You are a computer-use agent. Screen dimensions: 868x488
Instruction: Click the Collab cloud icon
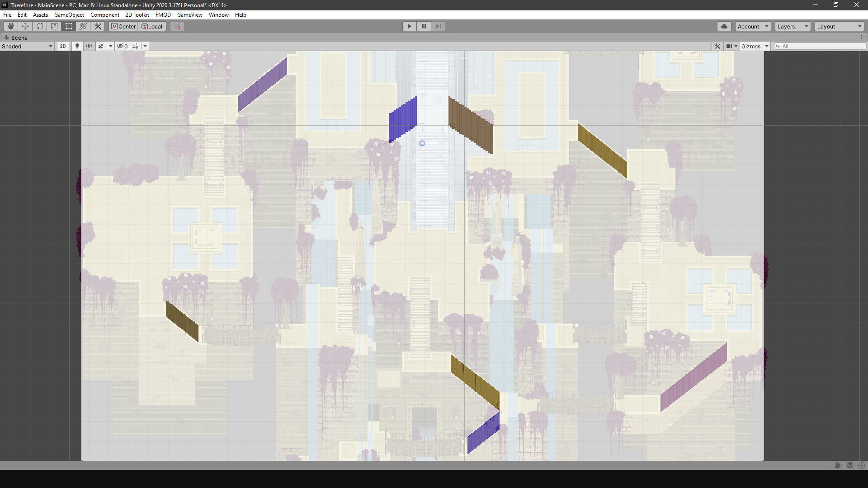[x=724, y=26]
